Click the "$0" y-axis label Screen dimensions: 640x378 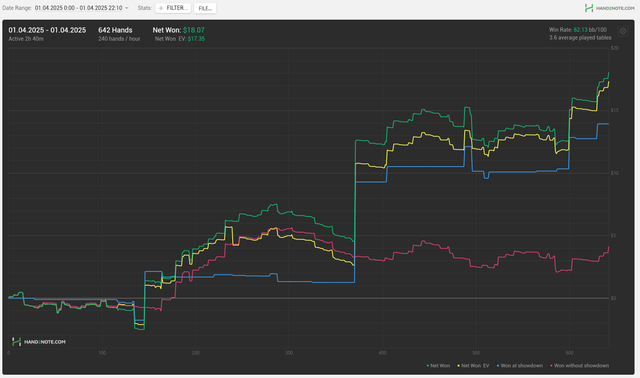(613, 298)
